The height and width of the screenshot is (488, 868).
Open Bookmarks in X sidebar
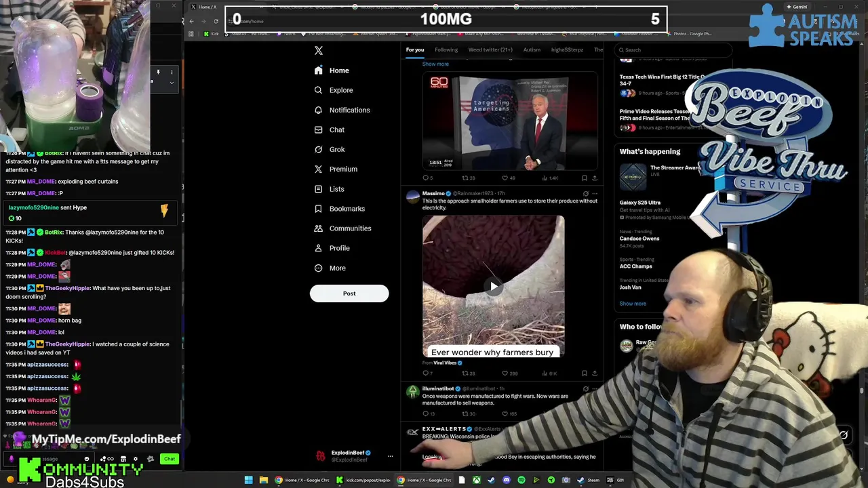point(339,209)
